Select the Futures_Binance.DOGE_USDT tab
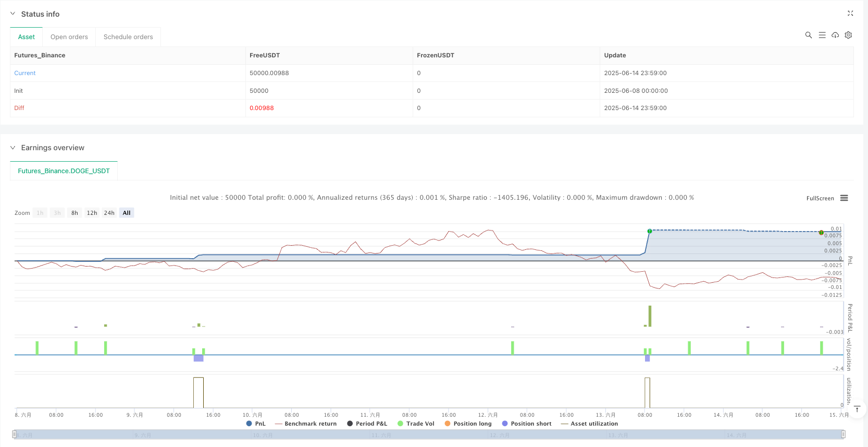The height and width of the screenshot is (447, 868). 64,171
